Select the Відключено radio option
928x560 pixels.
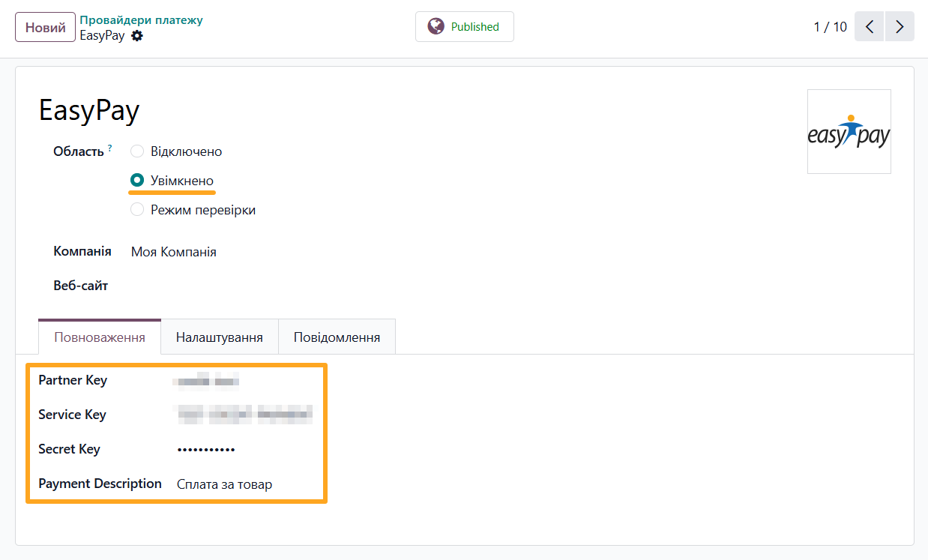(136, 151)
